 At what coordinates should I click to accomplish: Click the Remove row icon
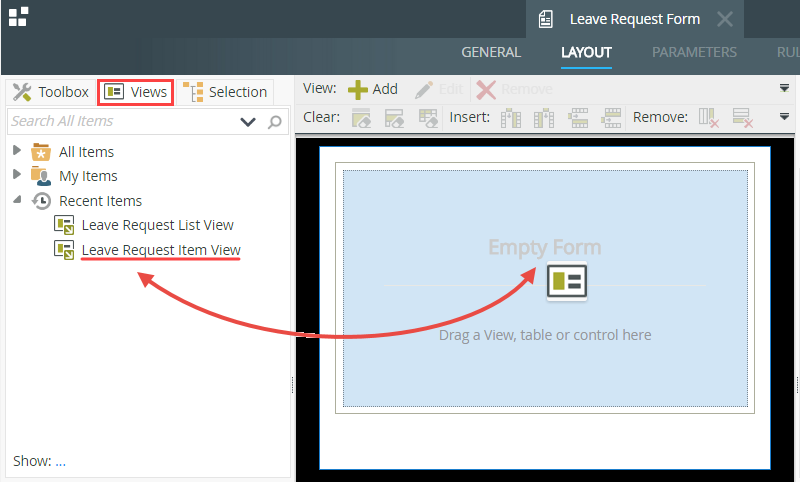tap(742, 118)
